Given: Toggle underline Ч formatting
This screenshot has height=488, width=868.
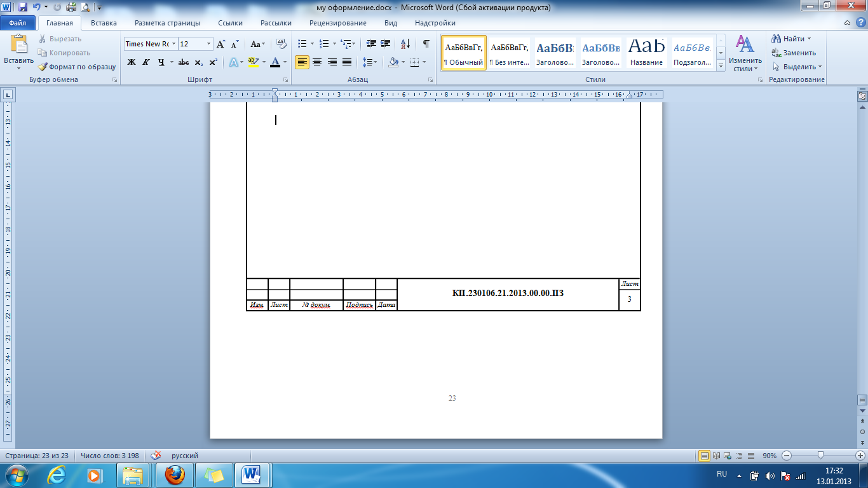Looking at the screenshot, I should (x=161, y=62).
